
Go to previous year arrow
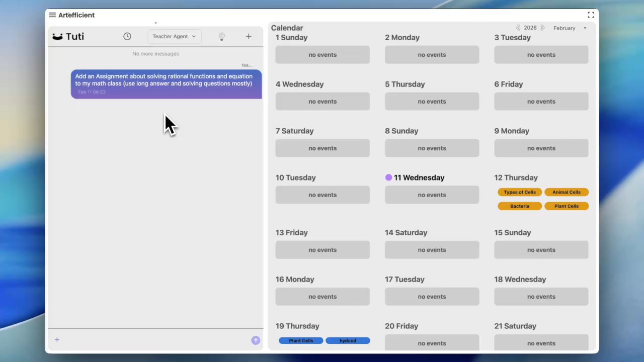coord(517,28)
